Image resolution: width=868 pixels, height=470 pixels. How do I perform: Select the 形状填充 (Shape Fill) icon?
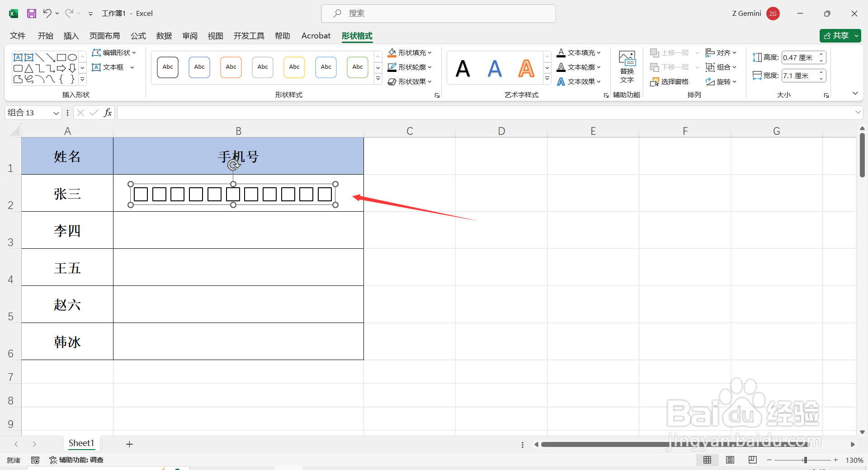tap(392, 52)
